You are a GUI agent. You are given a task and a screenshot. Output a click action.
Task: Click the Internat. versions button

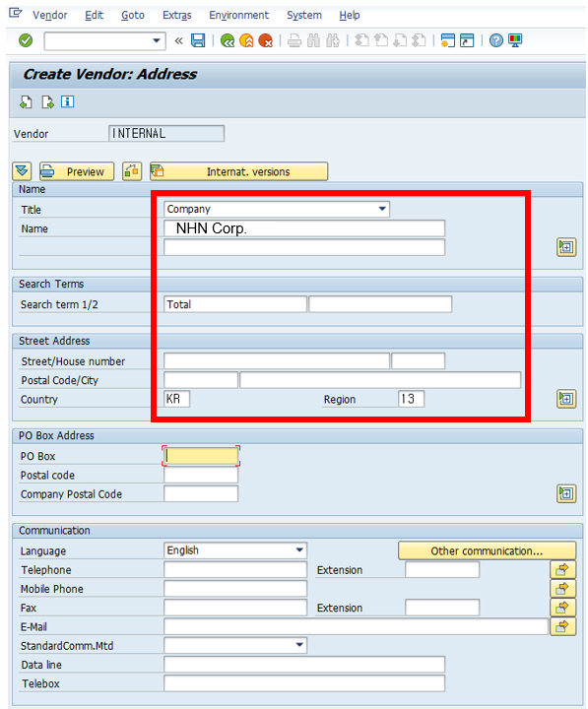(238, 171)
